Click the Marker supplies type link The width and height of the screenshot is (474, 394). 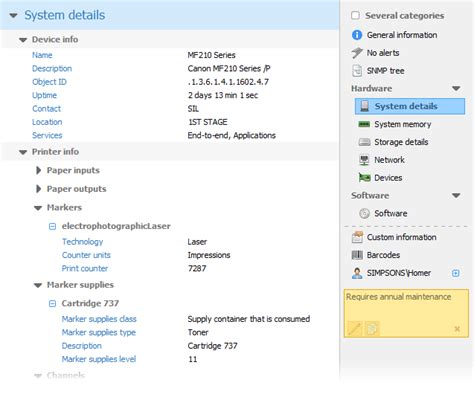point(99,332)
